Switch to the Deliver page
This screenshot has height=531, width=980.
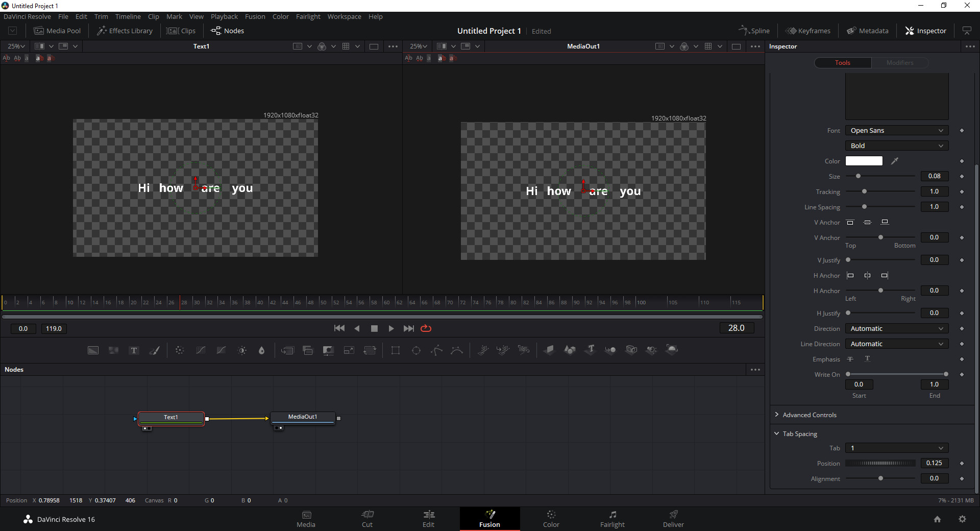pos(673,519)
